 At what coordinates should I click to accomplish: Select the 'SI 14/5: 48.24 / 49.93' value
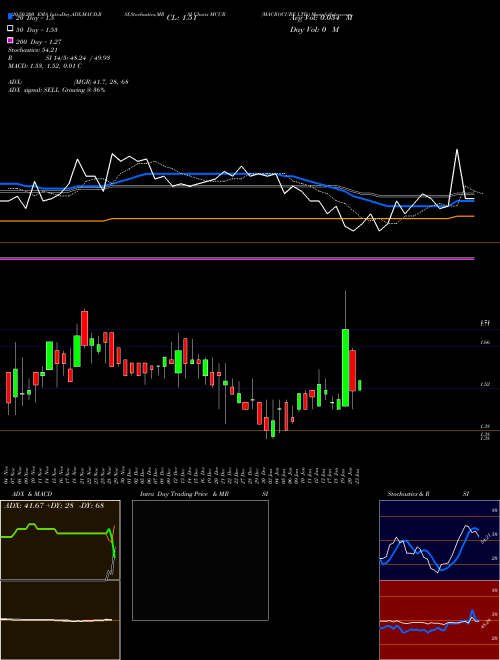pyautogui.click(x=78, y=58)
